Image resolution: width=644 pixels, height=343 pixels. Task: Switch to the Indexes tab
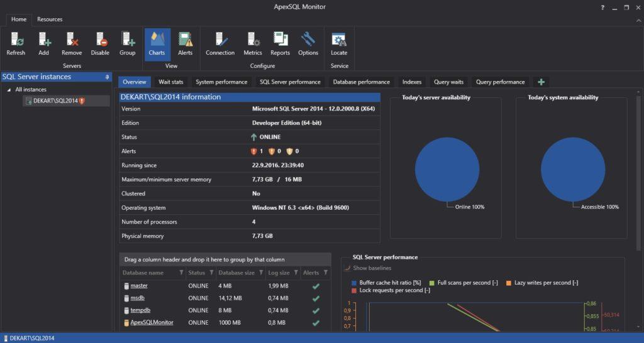click(x=412, y=82)
